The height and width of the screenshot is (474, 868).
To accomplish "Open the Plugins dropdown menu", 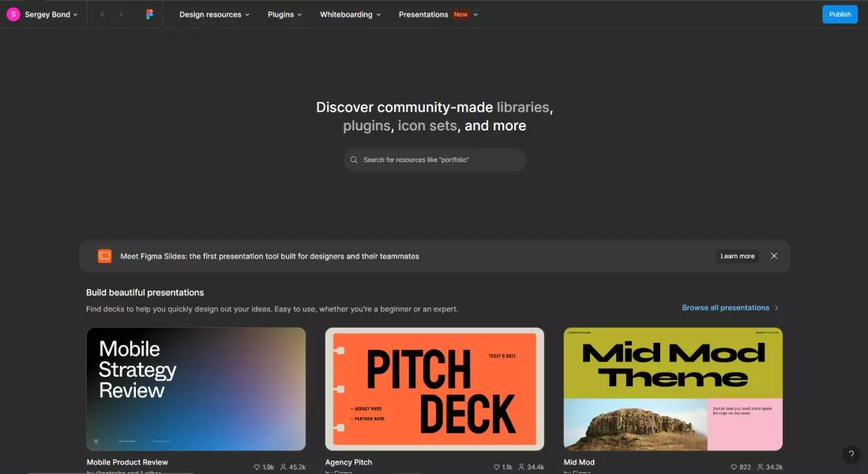I will click(x=284, y=14).
